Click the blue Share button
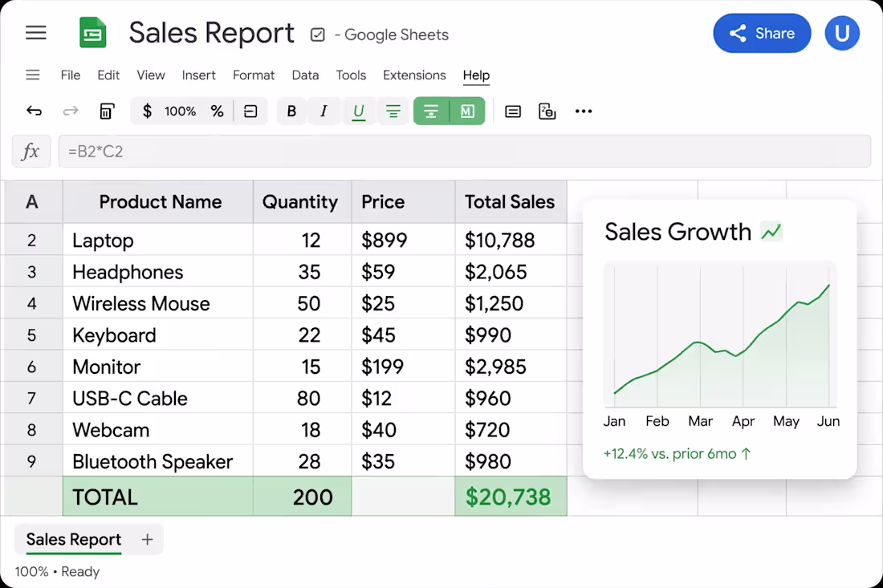This screenshot has width=883, height=588. [762, 33]
